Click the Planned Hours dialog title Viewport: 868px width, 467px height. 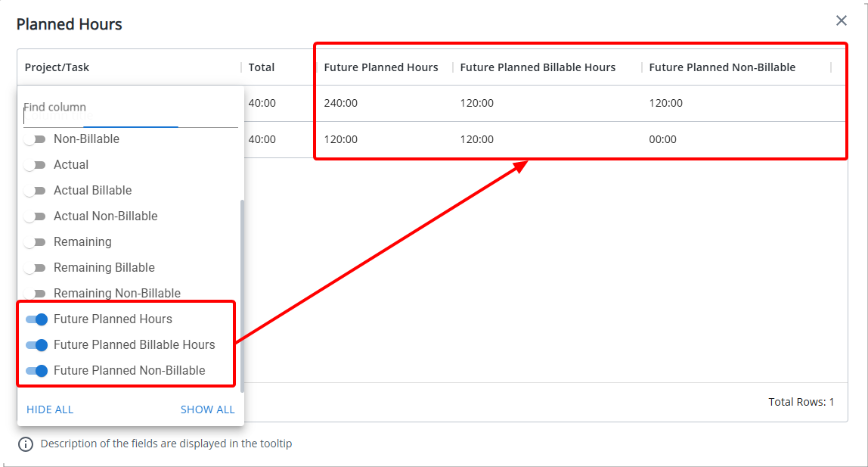[x=70, y=24]
